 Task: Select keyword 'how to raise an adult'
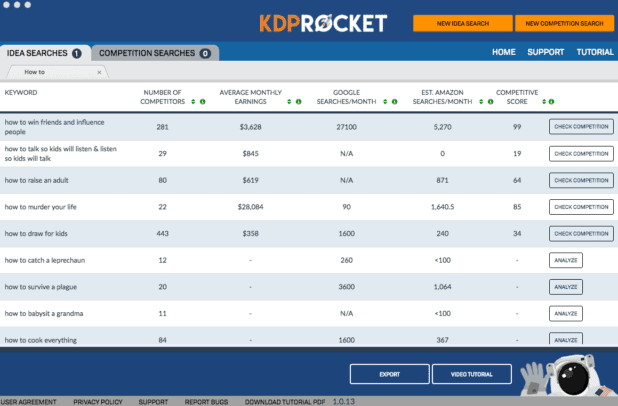(36, 180)
